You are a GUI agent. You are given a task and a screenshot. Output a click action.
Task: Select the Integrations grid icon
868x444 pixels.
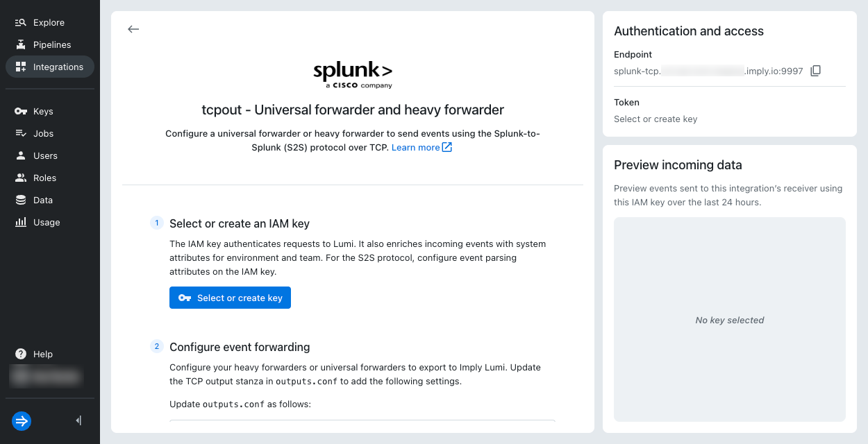(x=21, y=67)
